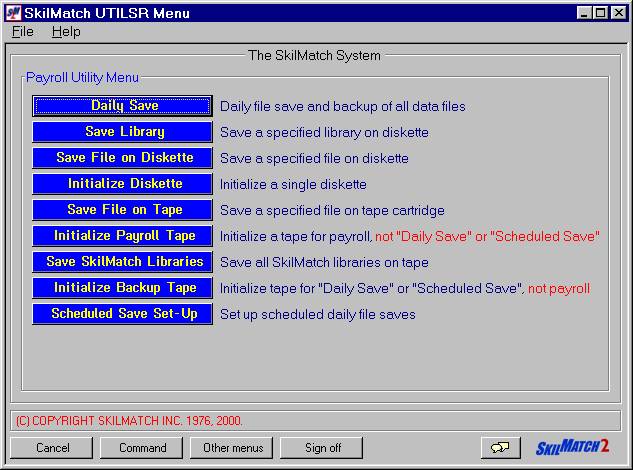Image resolution: width=633 pixels, height=470 pixels.
Task: Open Other menus
Action: point(232,448)
